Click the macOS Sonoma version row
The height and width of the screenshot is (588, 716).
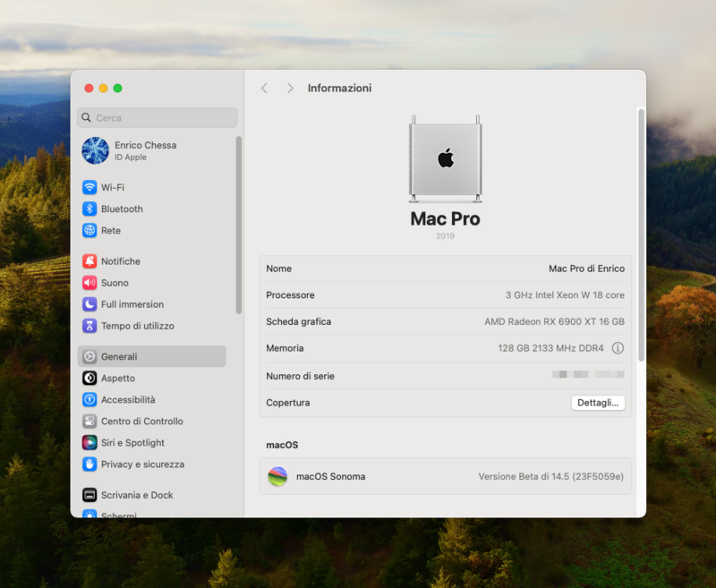coord(445,476)
